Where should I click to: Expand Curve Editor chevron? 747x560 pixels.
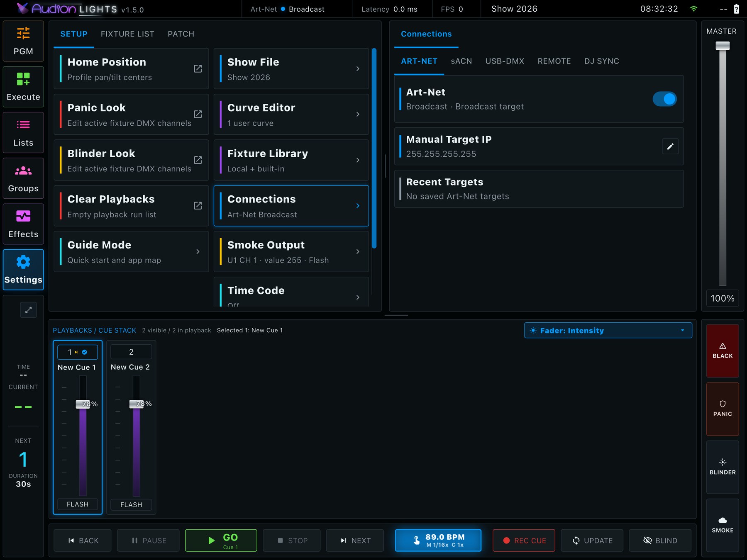pos(358,114)
